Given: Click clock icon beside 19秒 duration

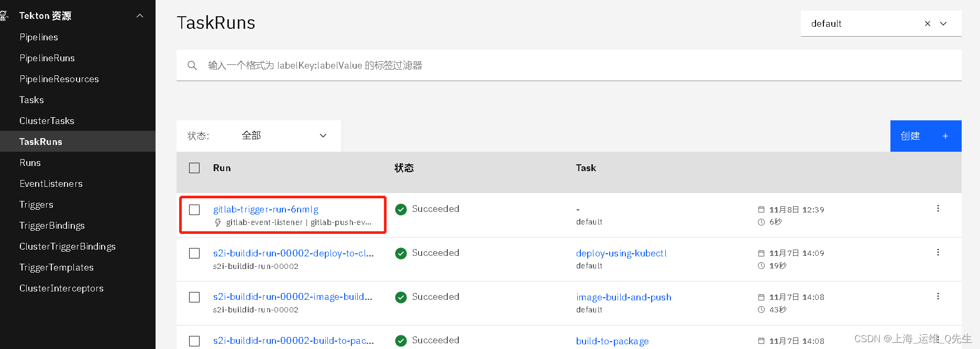Looking at the screenshot, I should click(761, 265).
